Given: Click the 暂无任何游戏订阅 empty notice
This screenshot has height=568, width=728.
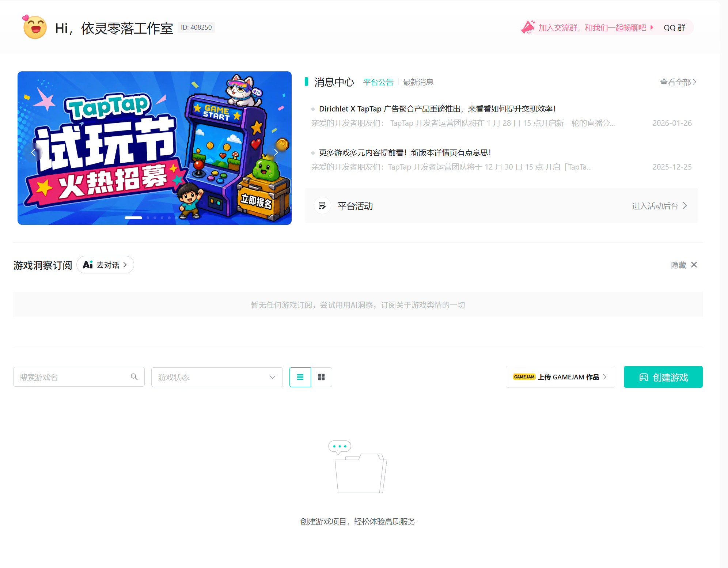Looking at the screenshot, I should point(358,305).
